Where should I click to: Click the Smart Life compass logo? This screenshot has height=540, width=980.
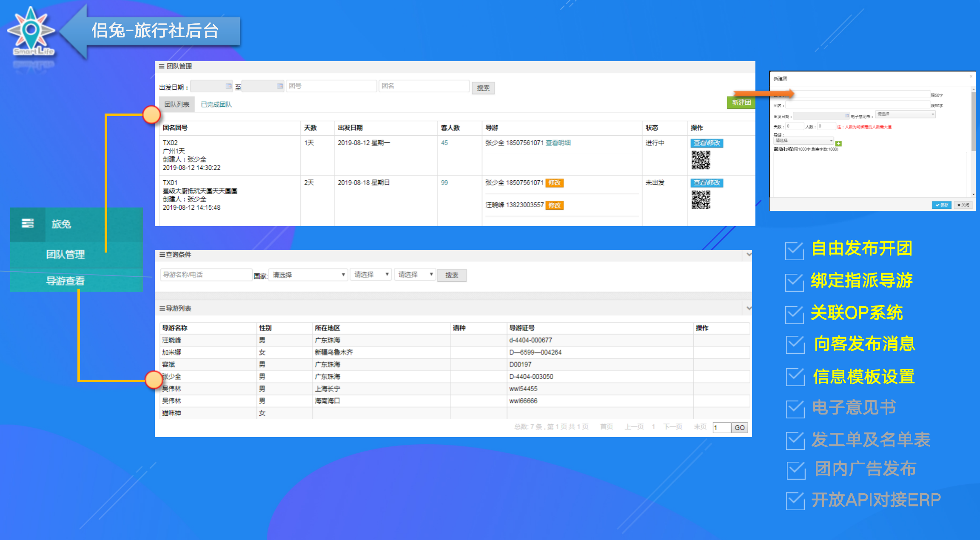pos(31,31)
